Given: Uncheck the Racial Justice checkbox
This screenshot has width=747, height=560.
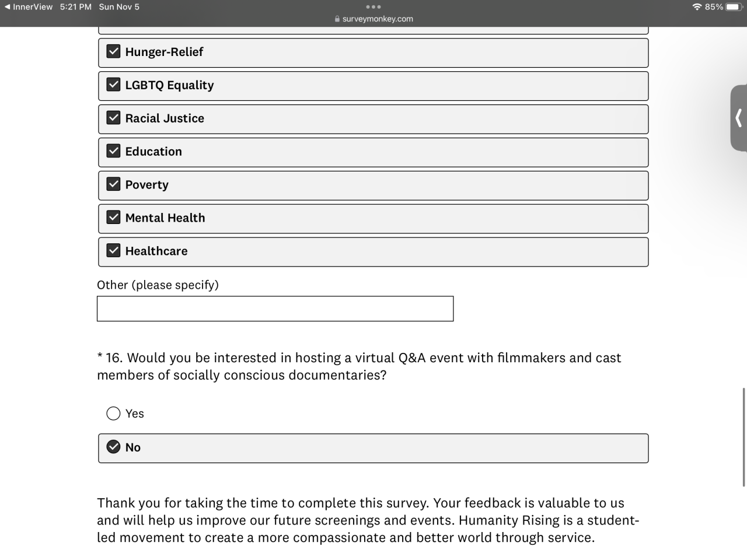Looking at the screenshot, I should pos(113,118).
